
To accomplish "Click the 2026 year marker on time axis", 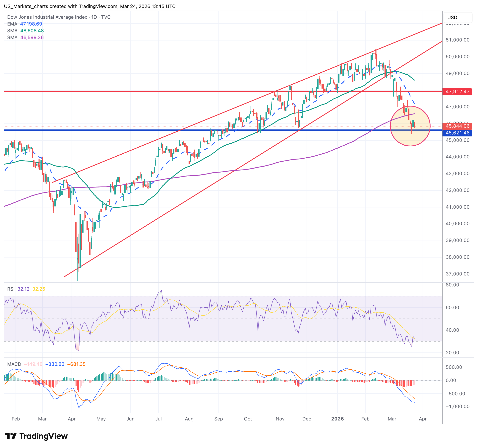I will coord(337,419).
